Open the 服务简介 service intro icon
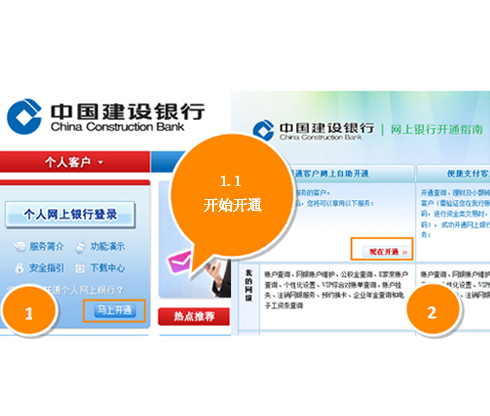490x416 pixels. (x=19, y=247)
